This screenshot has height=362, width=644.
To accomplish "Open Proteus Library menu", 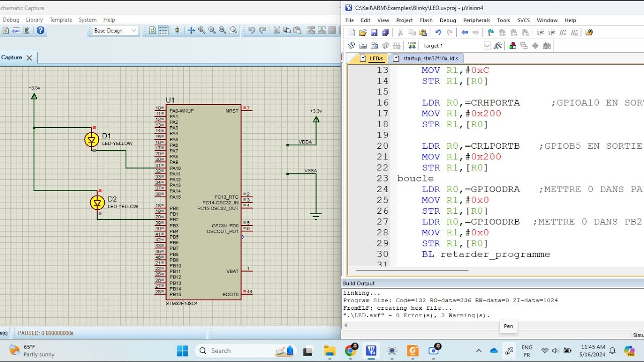I will 34,20.
